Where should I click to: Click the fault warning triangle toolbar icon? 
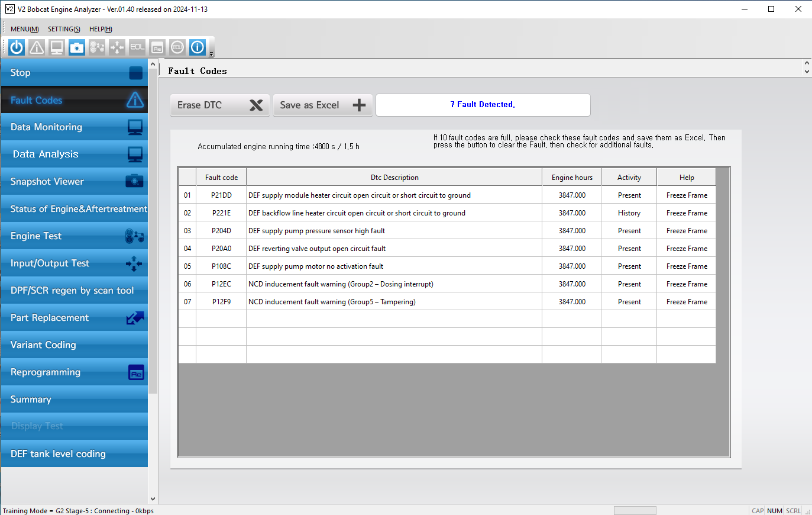click(37, 47)
